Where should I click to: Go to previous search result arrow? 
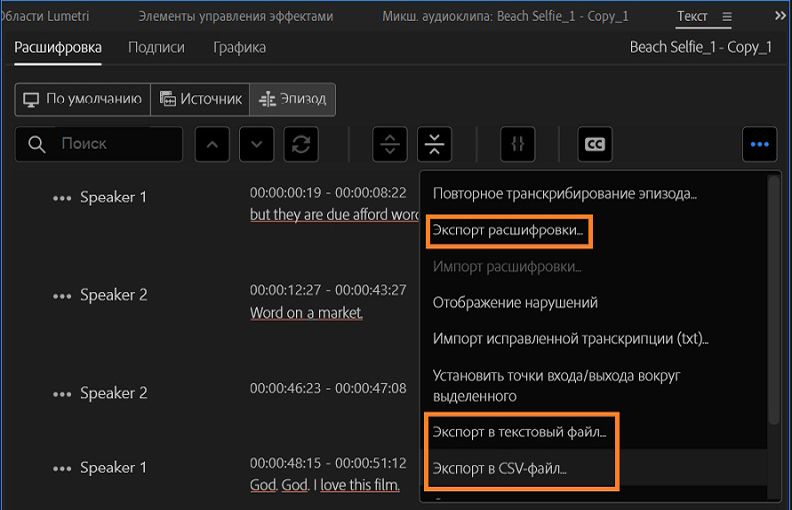point(212,144)
